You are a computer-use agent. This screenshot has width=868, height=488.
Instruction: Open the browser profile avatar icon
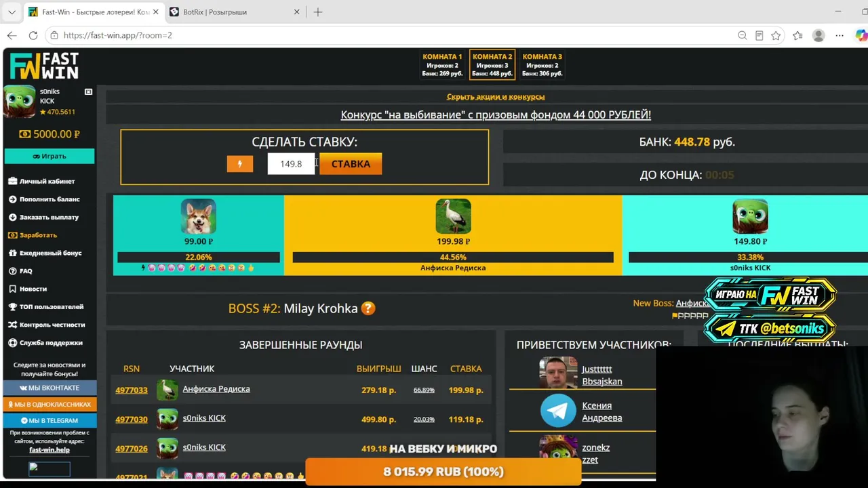pos(818,35)
